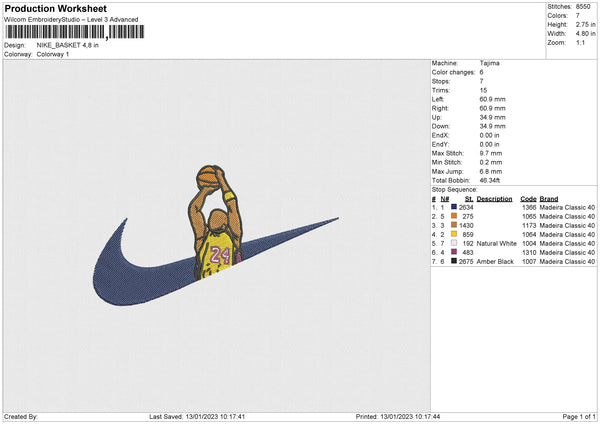This screenshot has width=600, height=424.
Task: Click the 'Up:' measurement label
Action: pos(437,117)
